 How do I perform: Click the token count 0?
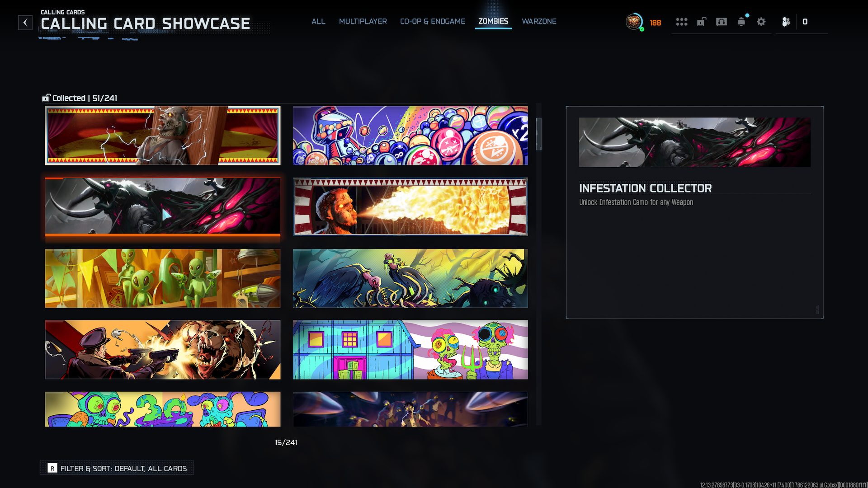pyautogui.click(x=805, y=22)
